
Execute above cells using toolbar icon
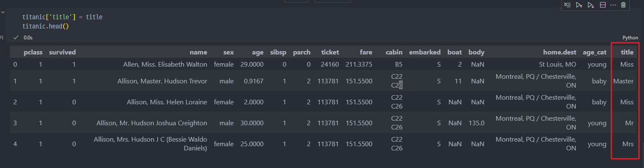point(579,5)
